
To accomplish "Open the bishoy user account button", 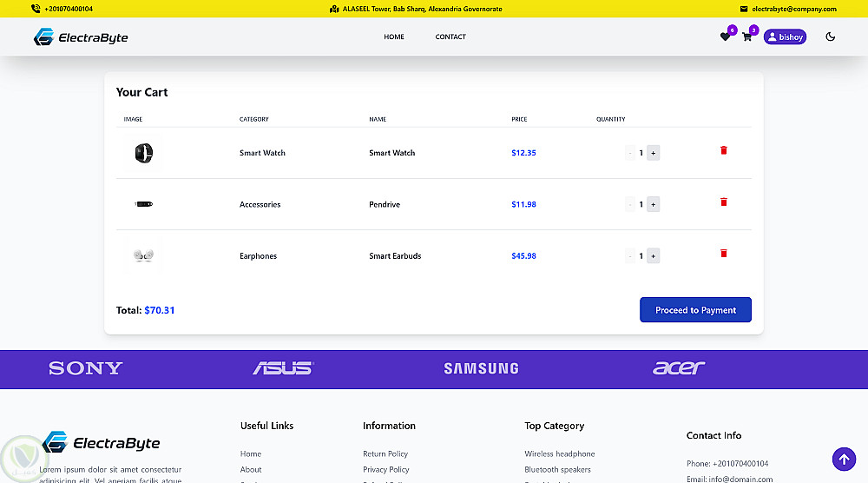I will point(785,37).
